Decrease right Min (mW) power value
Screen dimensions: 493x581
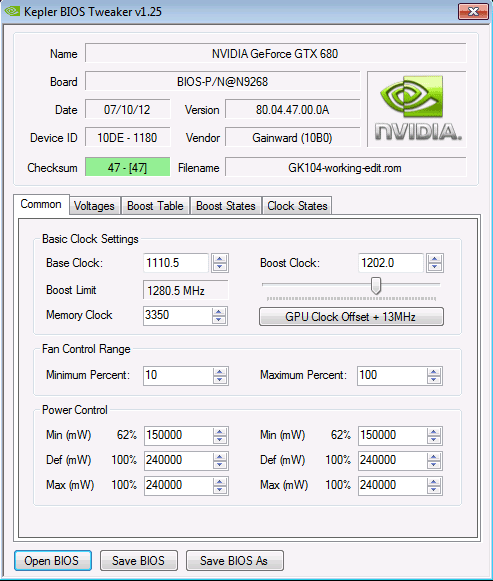[434, 439]
